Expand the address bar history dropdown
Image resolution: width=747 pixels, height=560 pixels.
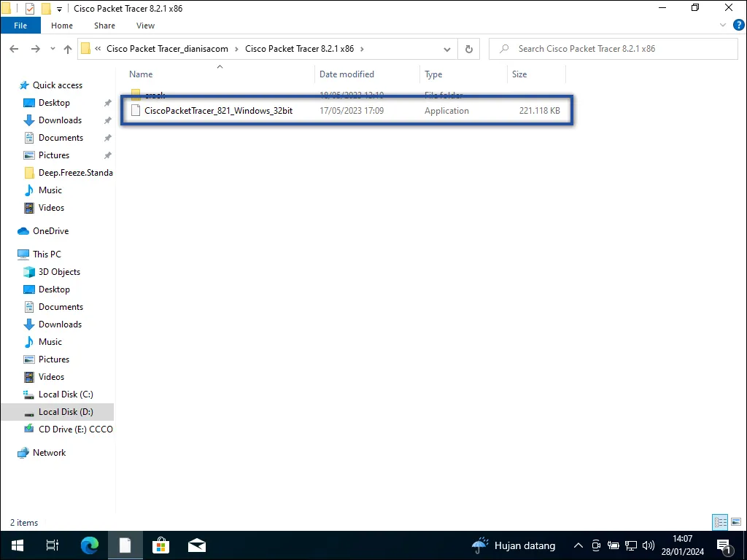click(x=448, y=49)
